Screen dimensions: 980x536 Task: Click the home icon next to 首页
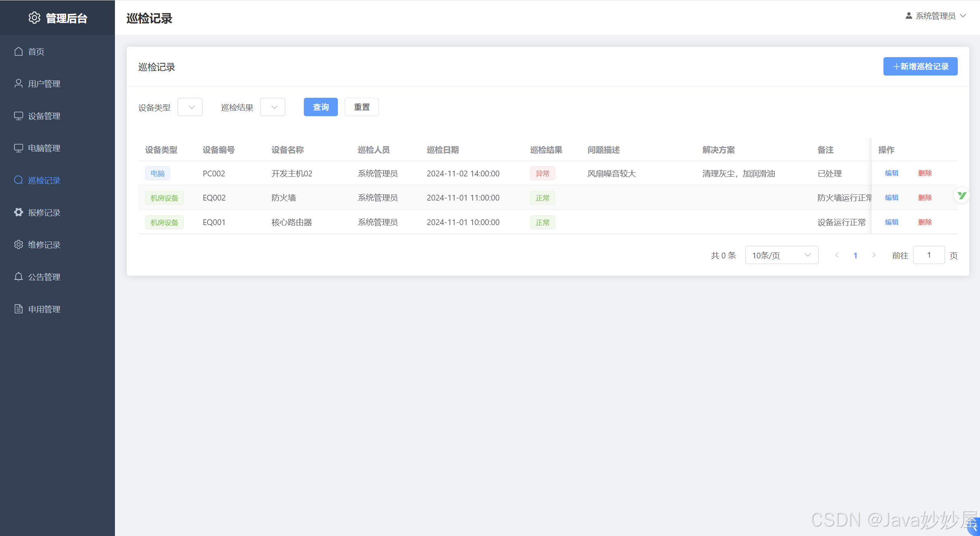coord(18,51)
